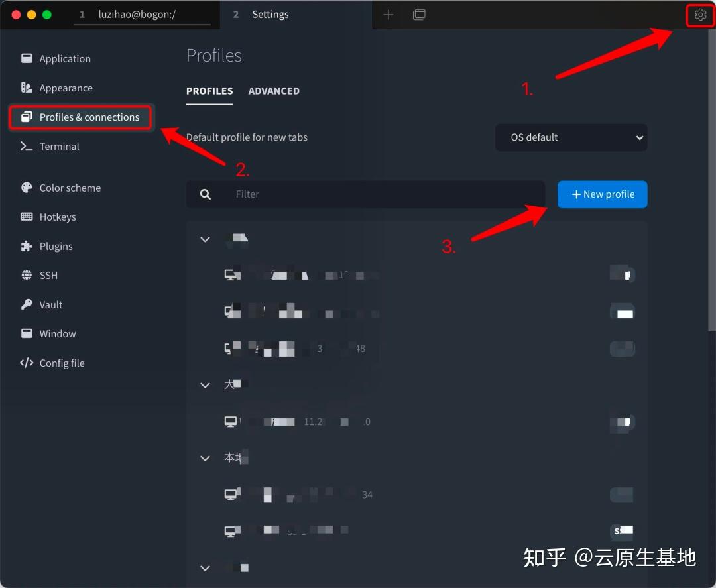Click the New profile button
Viewport: 716px width, 588px height.
pos(602,194)
